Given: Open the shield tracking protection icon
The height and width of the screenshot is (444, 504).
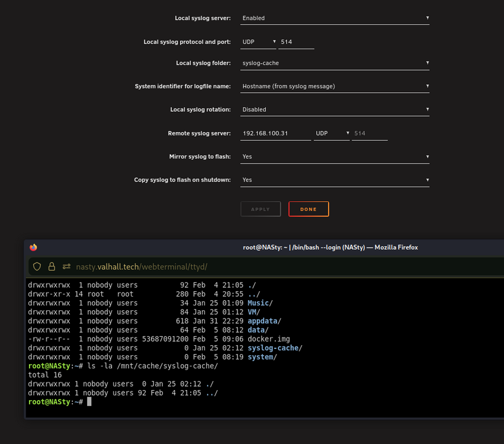Looking at the screenshot, I should (37, 266).
